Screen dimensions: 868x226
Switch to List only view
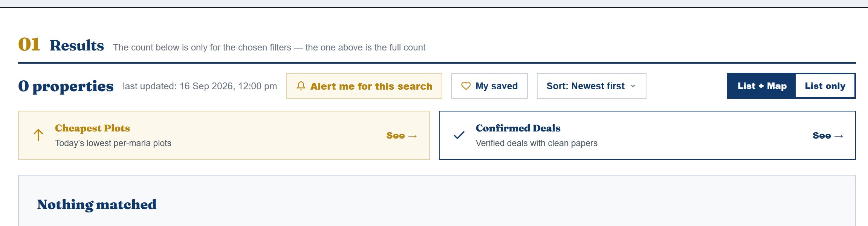(825, 86)
